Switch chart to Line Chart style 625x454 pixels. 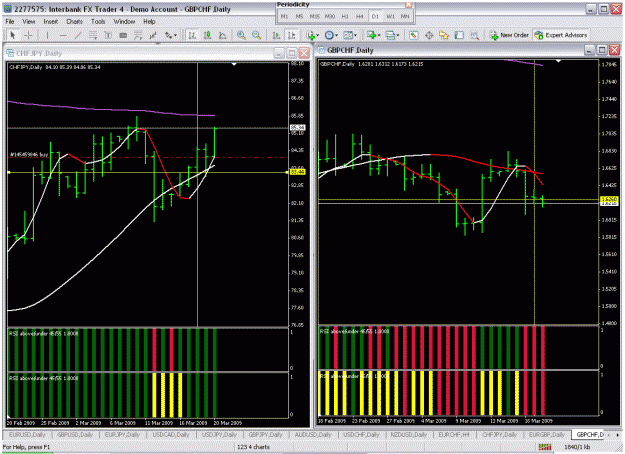[222, 35]
